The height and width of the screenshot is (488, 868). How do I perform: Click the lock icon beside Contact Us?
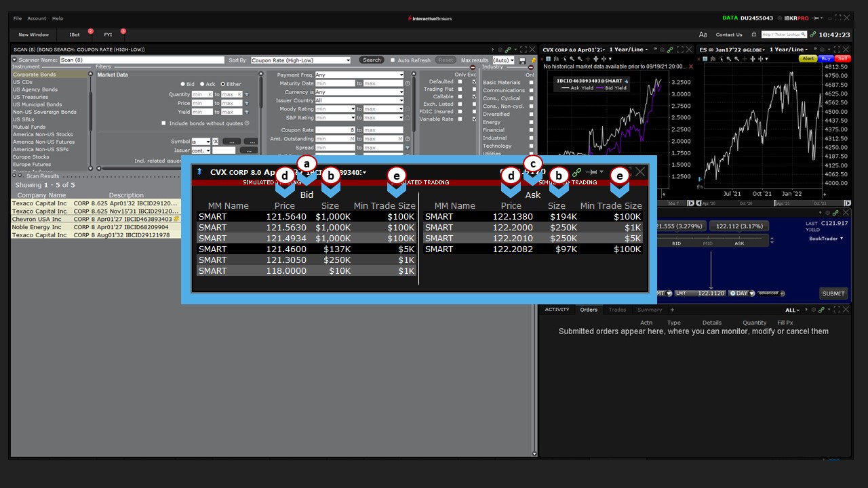pos(753,35)
